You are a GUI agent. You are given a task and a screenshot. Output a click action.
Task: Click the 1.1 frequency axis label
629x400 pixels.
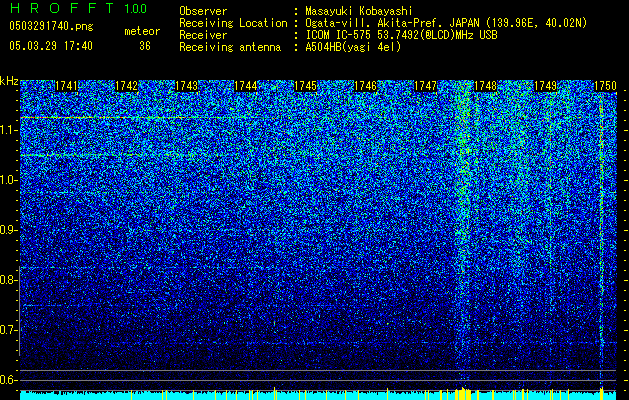[8, 130]
